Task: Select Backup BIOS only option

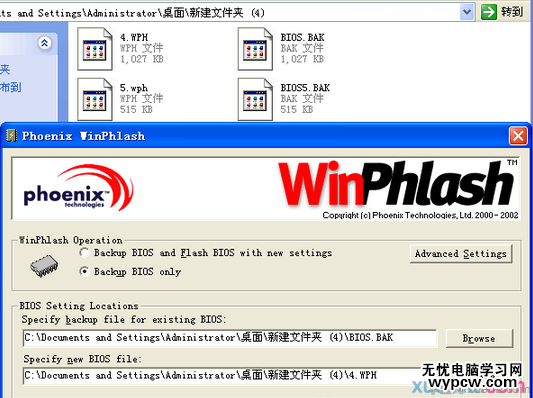Action: 84,271
